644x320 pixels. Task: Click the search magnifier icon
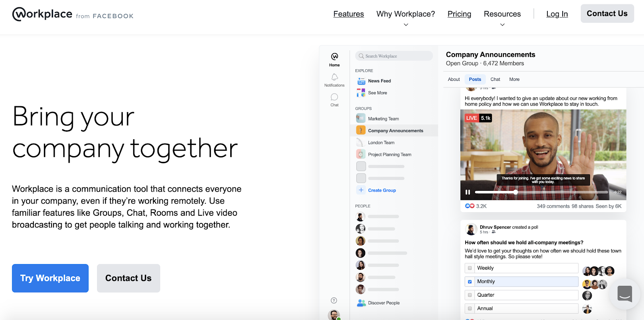tap(361, 56)
